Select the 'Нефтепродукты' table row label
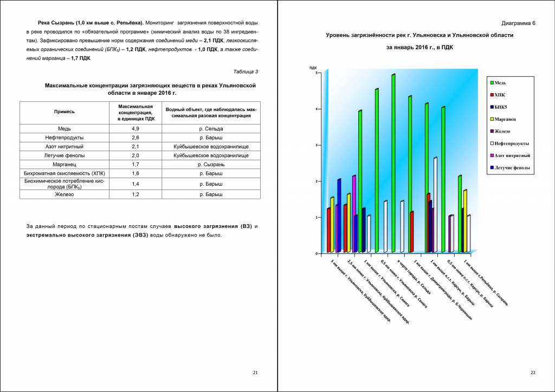 pyautogui.click(x=64, y=138)
